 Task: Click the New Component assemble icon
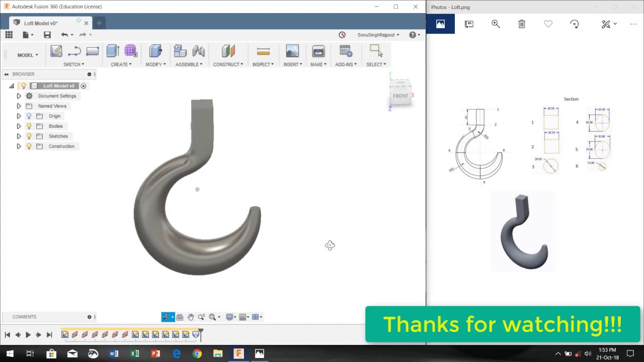[180, 51]
